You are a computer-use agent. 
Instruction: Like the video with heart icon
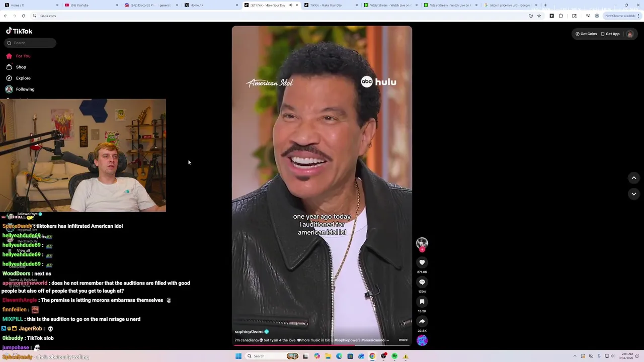(x=422, y=262)
